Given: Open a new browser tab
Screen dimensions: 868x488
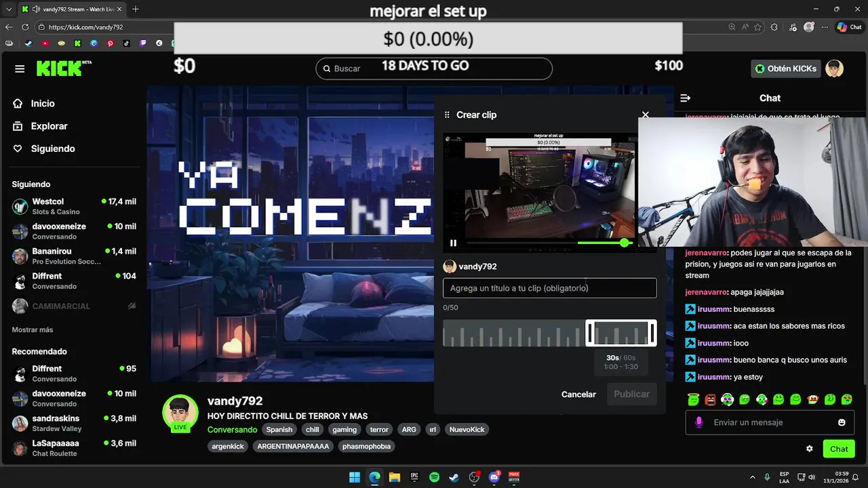Looking at the screenshot, I should coord(136,9).
